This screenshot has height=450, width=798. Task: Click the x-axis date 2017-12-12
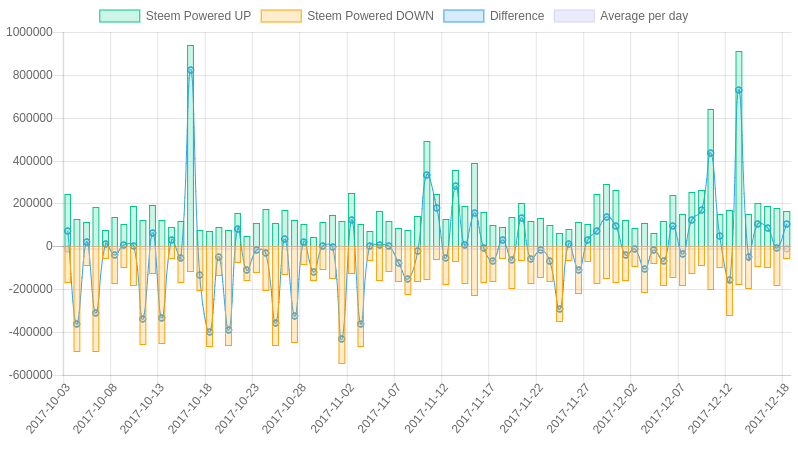click(x=710, y=409)
